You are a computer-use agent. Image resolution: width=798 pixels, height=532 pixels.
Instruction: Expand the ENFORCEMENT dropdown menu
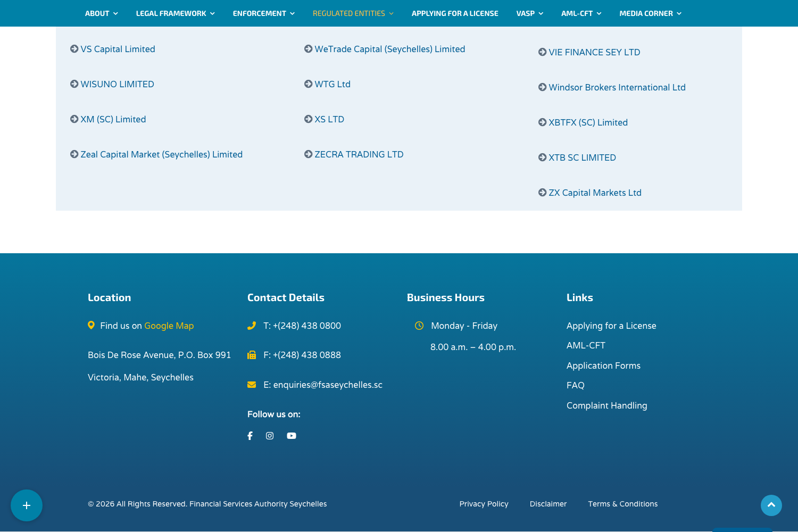coord(264,13)
